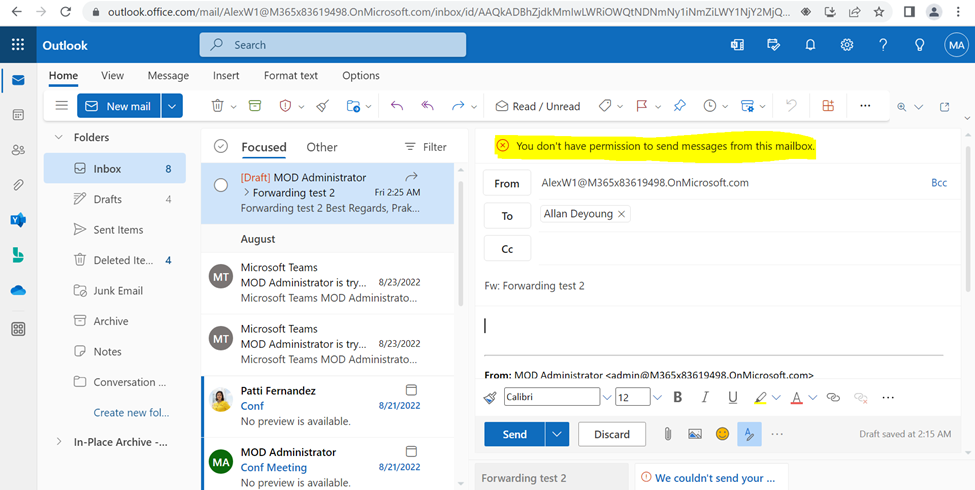Screen dimensions: 975x490
Task: Open People in the left rail
Action: (x=18, y=150)
